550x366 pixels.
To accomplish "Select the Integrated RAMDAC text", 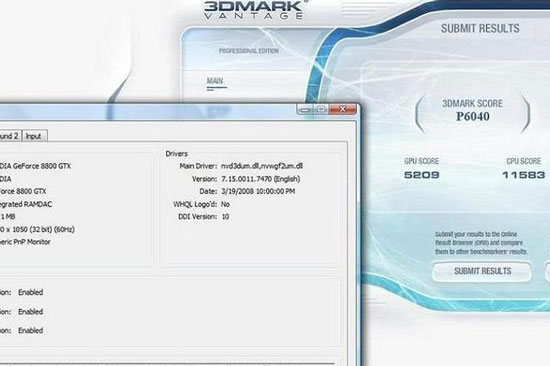I will pos(26,204).
